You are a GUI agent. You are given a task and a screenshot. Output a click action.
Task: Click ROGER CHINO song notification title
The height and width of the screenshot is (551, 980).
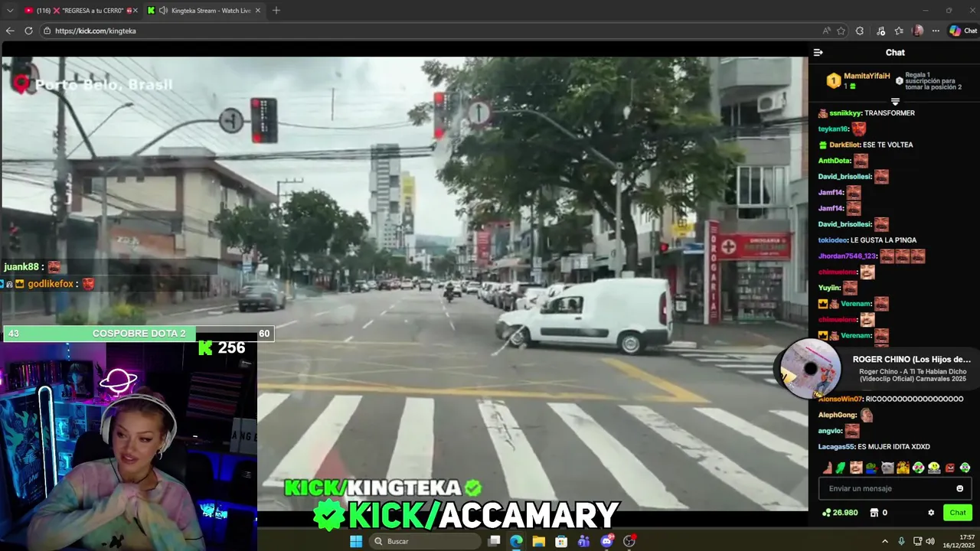tap(911, 360)
